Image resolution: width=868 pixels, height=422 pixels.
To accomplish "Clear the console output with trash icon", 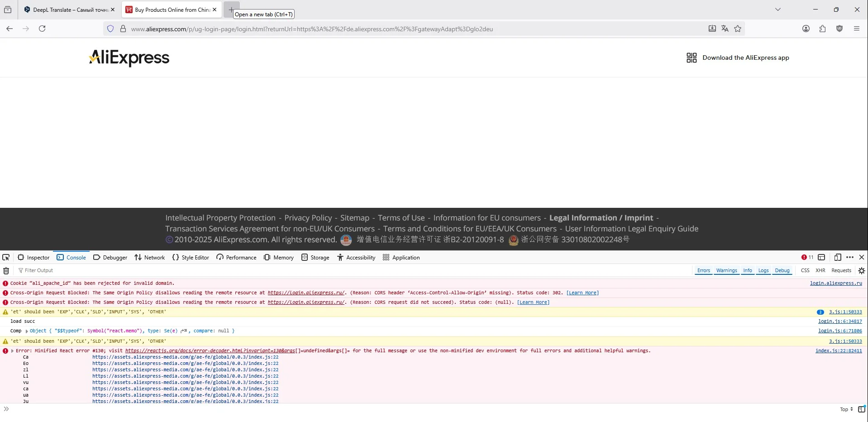I will pyautogui.click(x=6, y=270).
